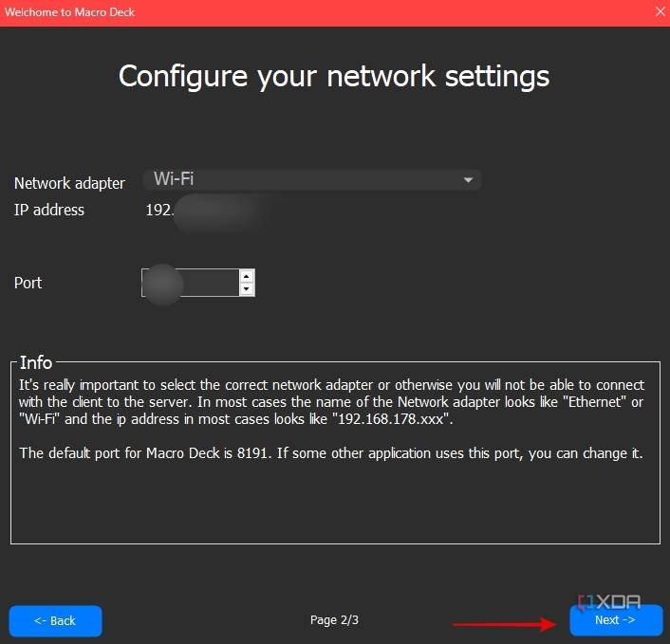Click the XDA watermark logo
The width and height of the screenshot is (670, 644).
click(x=610, y=601)
